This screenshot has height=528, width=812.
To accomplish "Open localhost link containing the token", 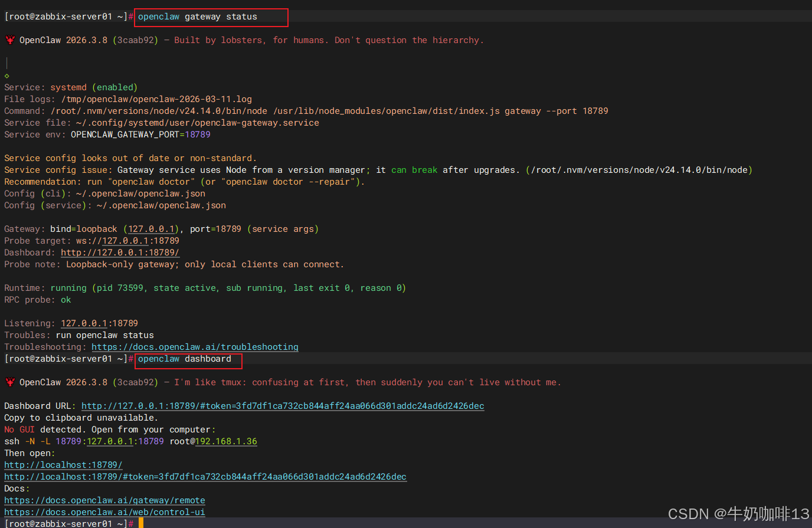I will (x=205, y=477).
